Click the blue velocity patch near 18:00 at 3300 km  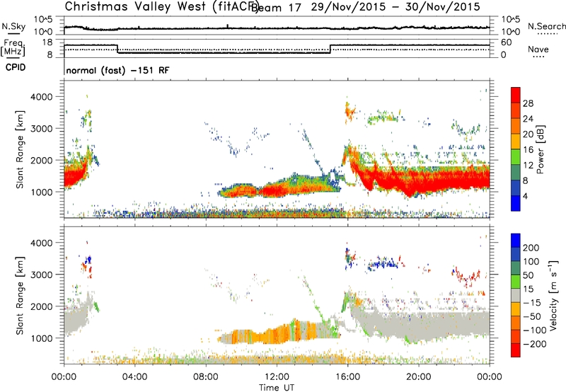click(x=383, y=263)
